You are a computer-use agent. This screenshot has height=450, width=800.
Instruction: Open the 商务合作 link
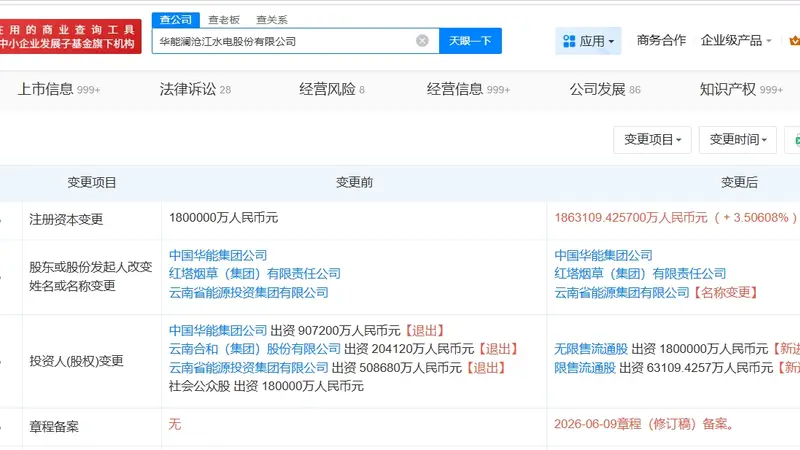point(661,40)
